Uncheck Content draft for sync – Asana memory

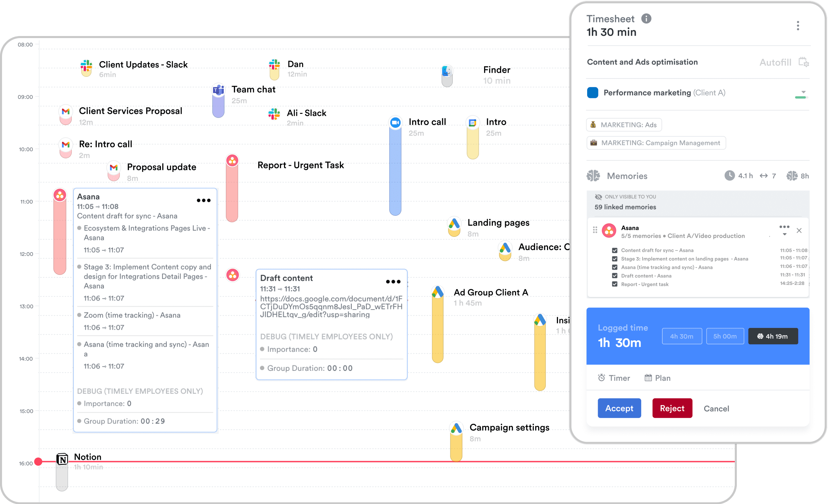click(614, 250)
